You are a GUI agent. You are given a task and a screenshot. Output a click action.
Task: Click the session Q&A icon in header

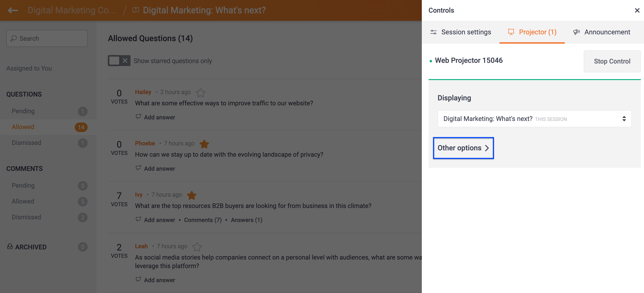tap(135, 10)
